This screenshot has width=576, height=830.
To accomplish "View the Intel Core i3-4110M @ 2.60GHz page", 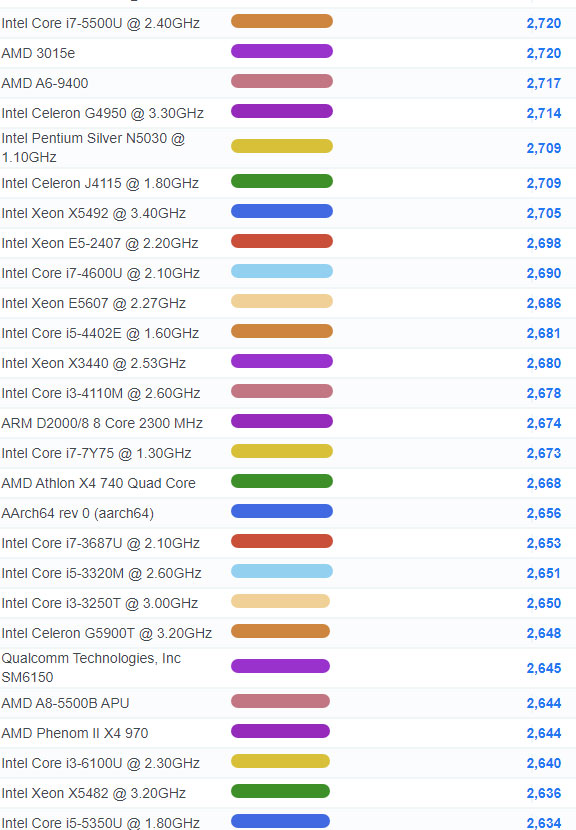I will [x=101, y=393].
